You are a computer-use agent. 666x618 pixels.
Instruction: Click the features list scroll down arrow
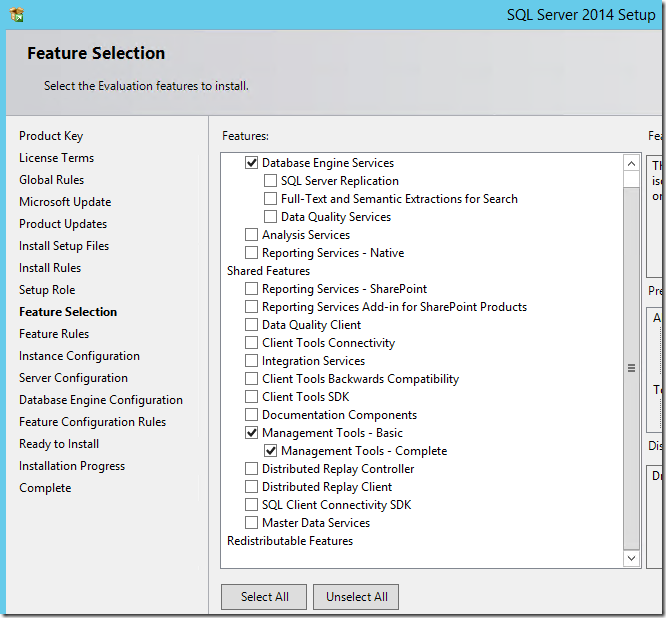pos(632,558)
